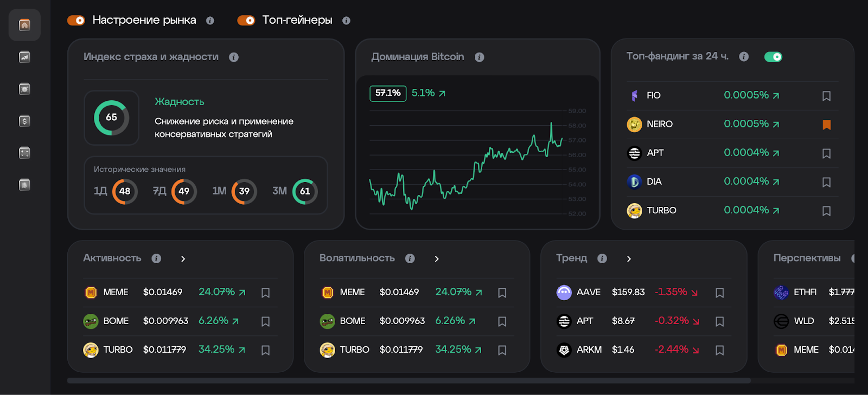This screenshot has width=868, height=395.
Task: Click the APT icon in Топ-фандинг
Action: [x=634, y=153]
